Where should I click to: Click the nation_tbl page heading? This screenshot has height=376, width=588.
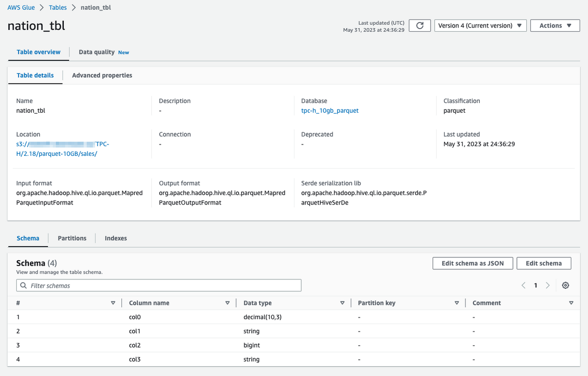(x=36, y=26)
